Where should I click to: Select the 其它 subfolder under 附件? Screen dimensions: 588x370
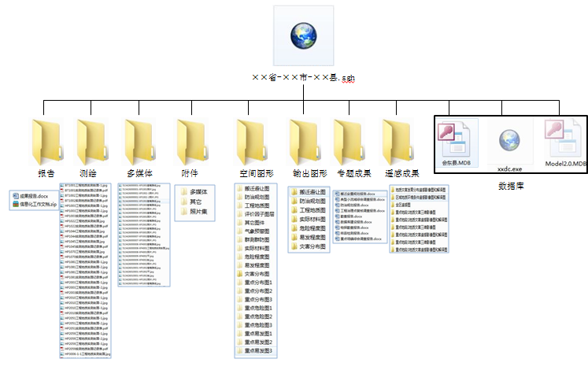(x=195, y=202)
